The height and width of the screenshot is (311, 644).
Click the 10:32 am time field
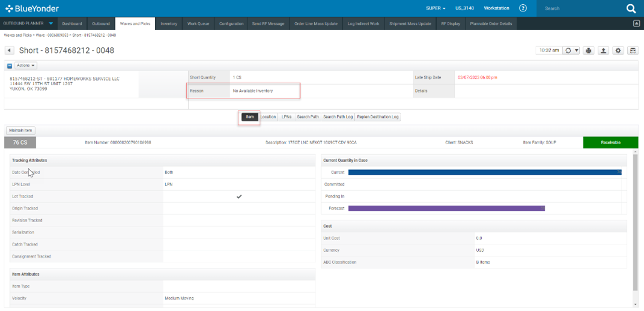pos(549,50)
